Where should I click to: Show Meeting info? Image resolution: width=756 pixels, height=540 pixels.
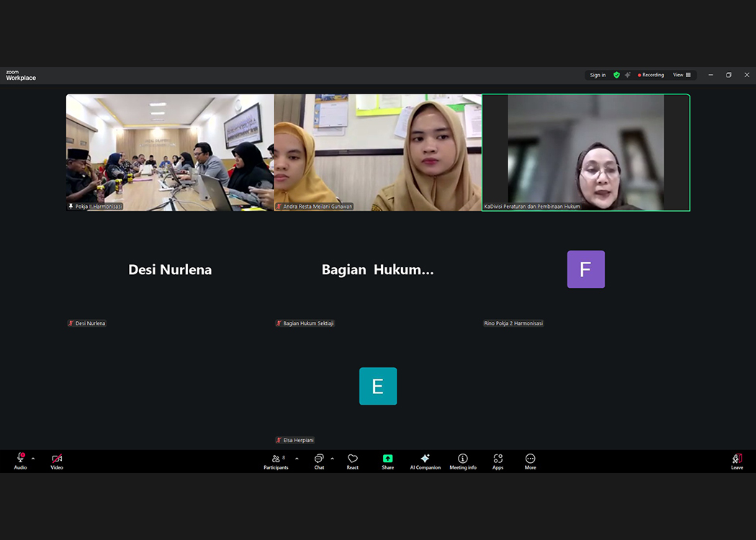pyautogui.click(x=463, y=462)
